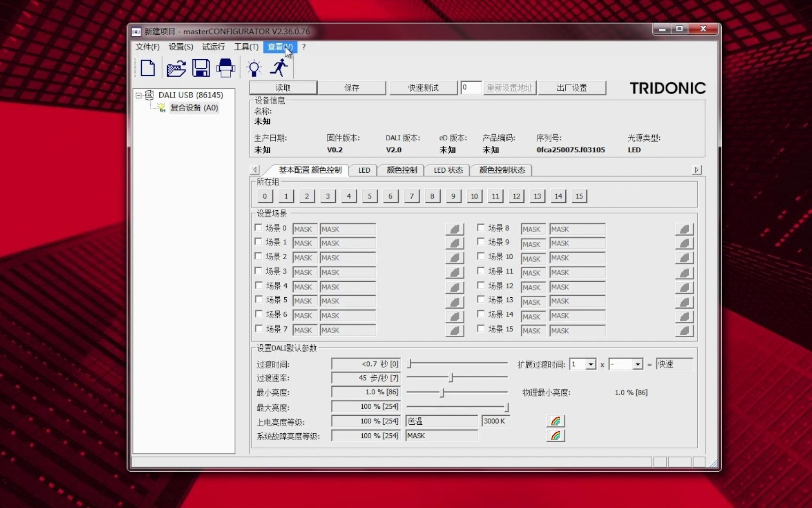Enable the 场景 8 checkbox

point(481,228)
